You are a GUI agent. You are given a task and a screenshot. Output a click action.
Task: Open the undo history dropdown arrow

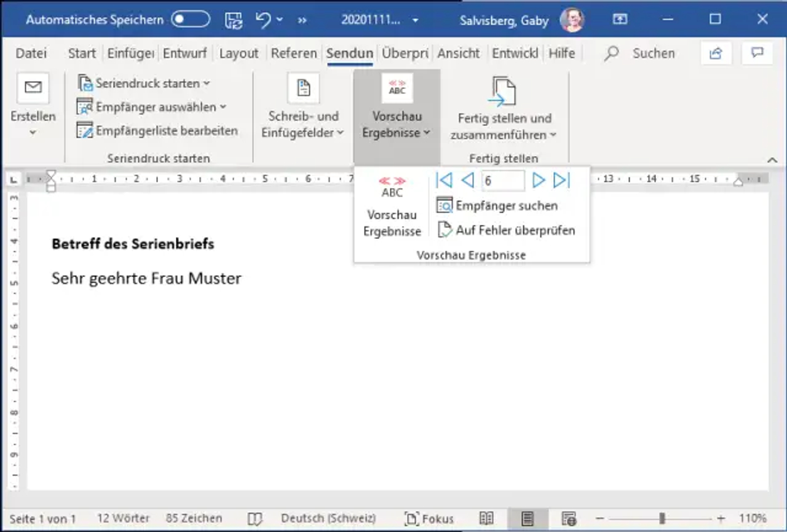click(x=280, y=20)
